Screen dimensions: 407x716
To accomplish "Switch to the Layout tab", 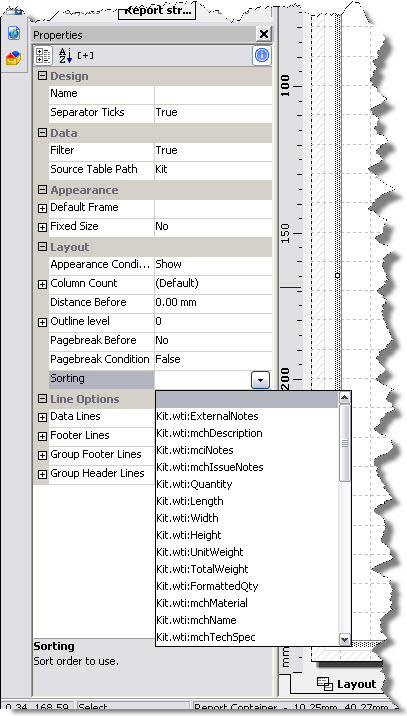I will tap(348, 684).
